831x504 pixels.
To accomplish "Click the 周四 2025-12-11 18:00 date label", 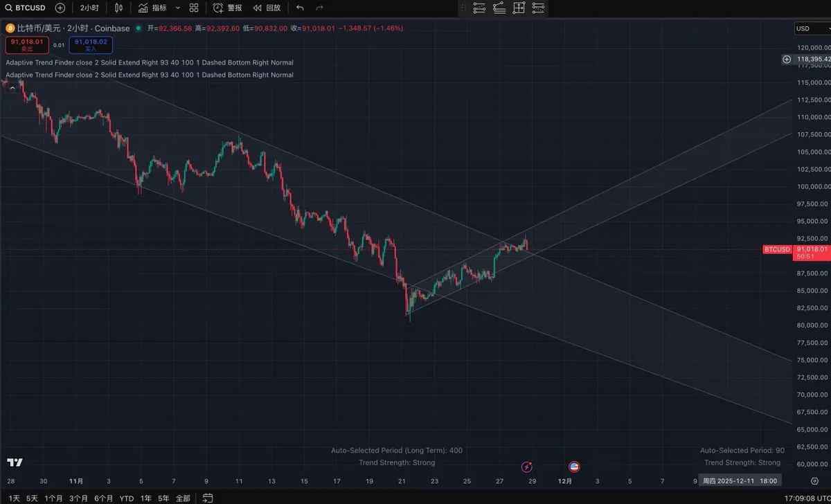I will coord(740,481).
